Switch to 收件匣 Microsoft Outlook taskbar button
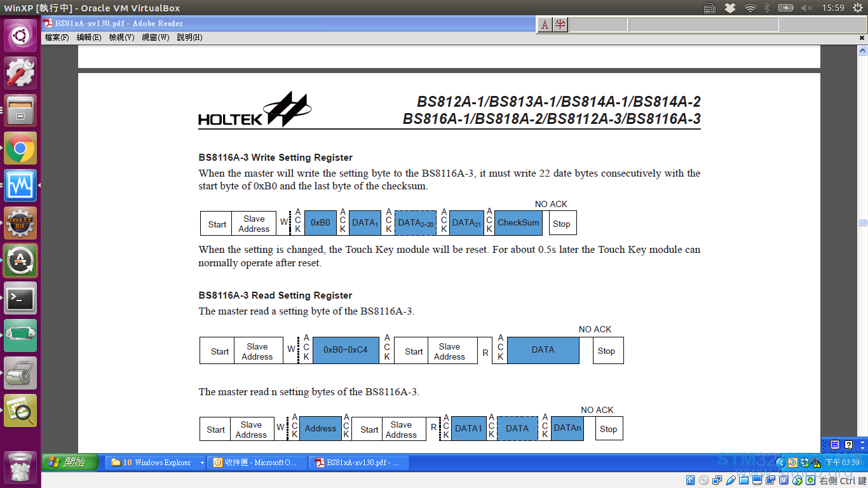Image resolution: width=868 pixels, height=488 pixels. 258,463
